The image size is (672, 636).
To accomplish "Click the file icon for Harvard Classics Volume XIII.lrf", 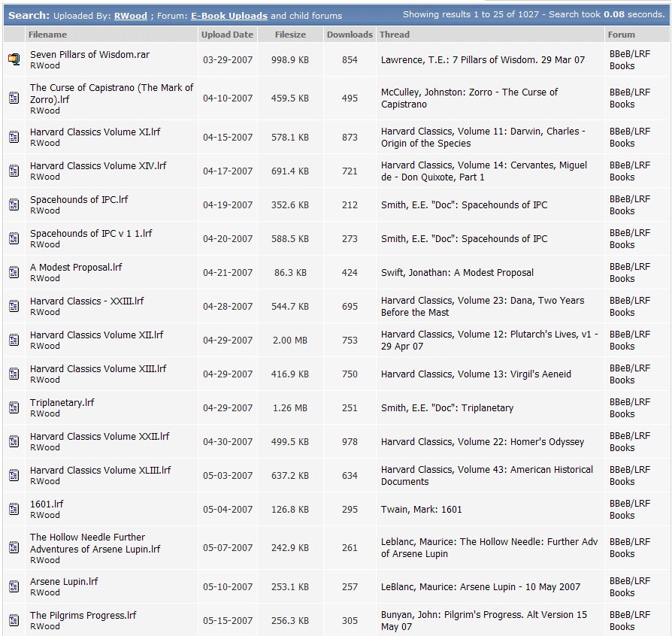I will pyautogui.click(x=14, y=374).
